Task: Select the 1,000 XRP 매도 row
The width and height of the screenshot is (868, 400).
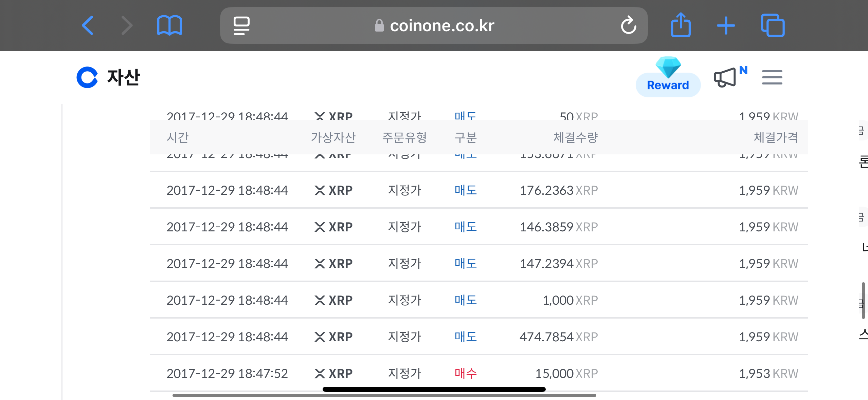Action: click(x=479, y=300)
